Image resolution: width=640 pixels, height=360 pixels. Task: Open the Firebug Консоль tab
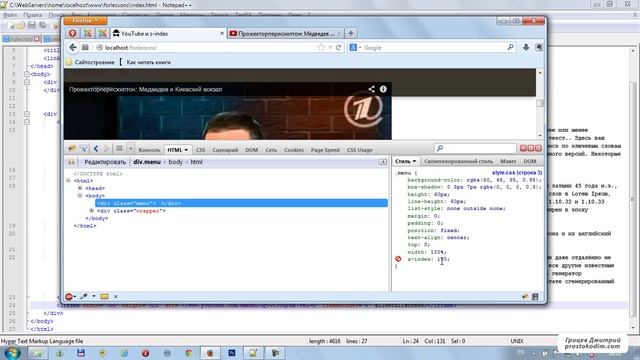(x=149, y=150)
